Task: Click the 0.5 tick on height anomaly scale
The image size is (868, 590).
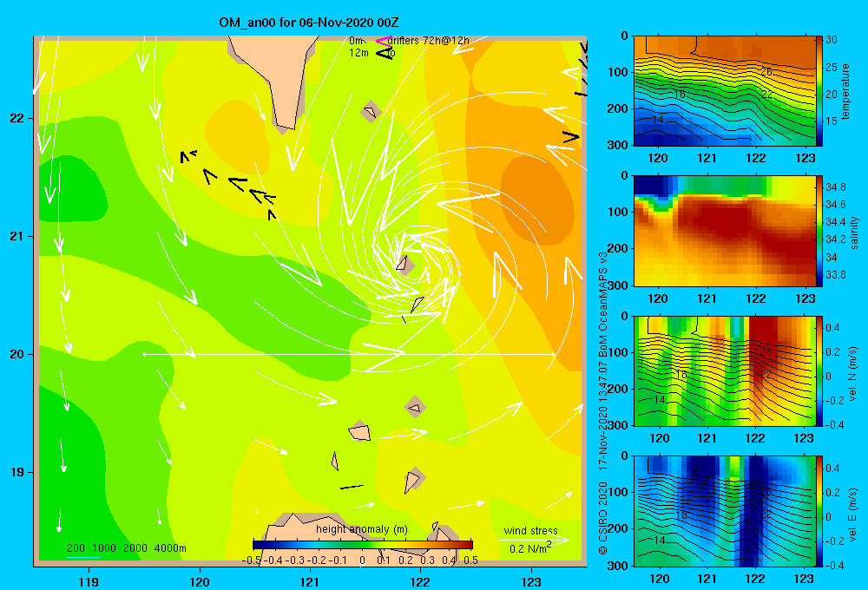Action: (x=470, y=560)
